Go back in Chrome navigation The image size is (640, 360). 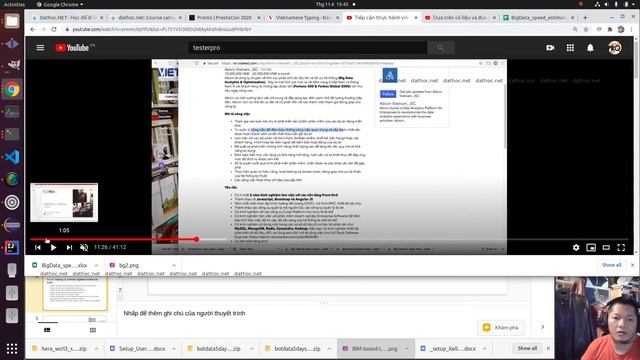click(x=33, y=29)
